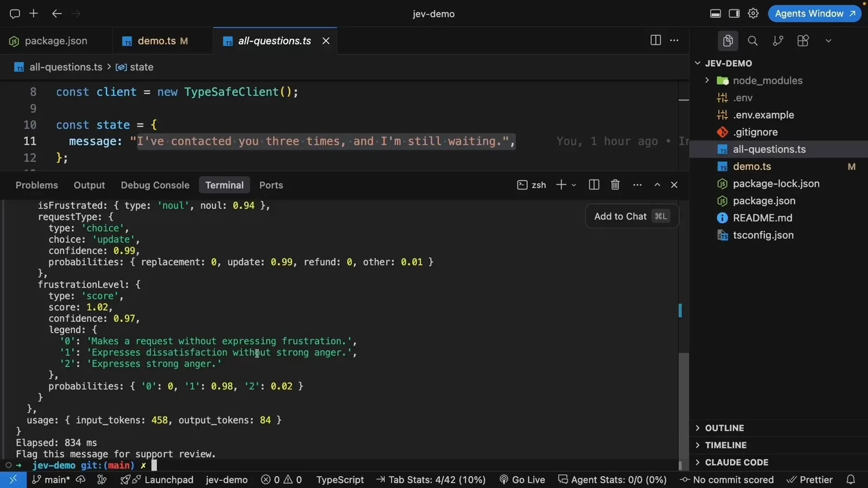Click the zsh terminal shell label
The height and width of the screenshot is (488, 868).
(x=532, y=185)
